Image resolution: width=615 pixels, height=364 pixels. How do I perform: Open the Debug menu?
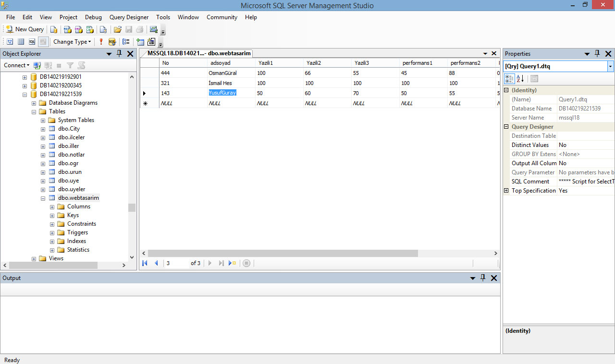(x=93, y=17)
